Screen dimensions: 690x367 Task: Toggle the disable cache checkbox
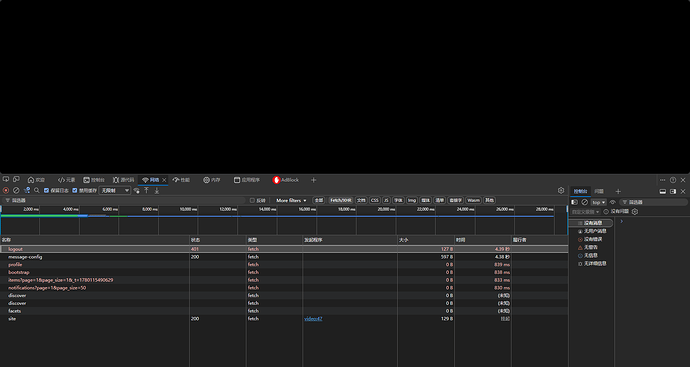click(x=75, y=191)
